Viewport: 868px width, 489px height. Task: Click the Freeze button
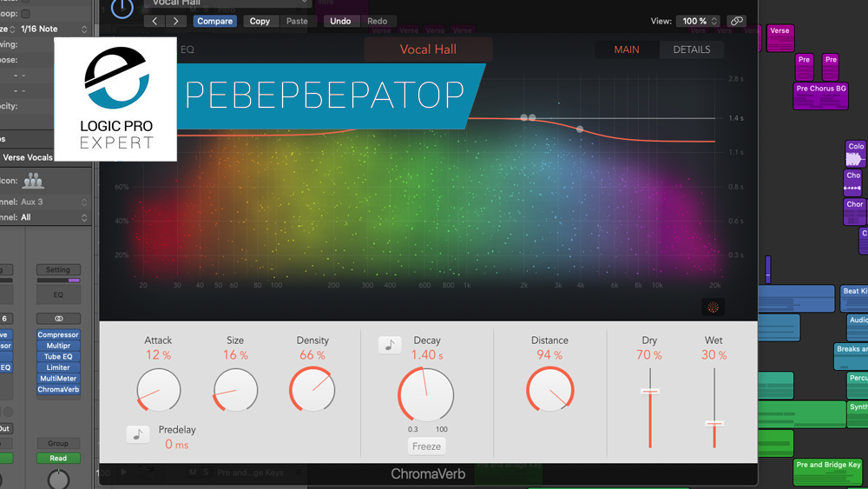pos(426,446)
